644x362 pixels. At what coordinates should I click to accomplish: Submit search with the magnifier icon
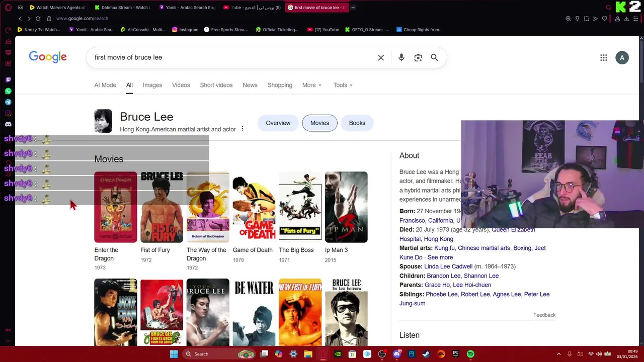click(435, 58)
